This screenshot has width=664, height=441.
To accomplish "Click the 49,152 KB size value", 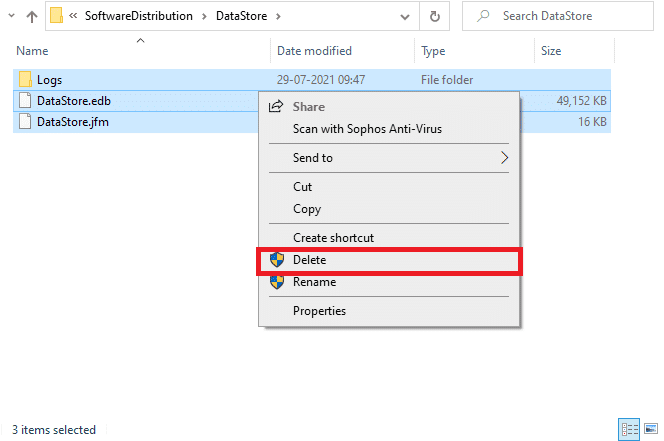I will (x=581, y=101).
